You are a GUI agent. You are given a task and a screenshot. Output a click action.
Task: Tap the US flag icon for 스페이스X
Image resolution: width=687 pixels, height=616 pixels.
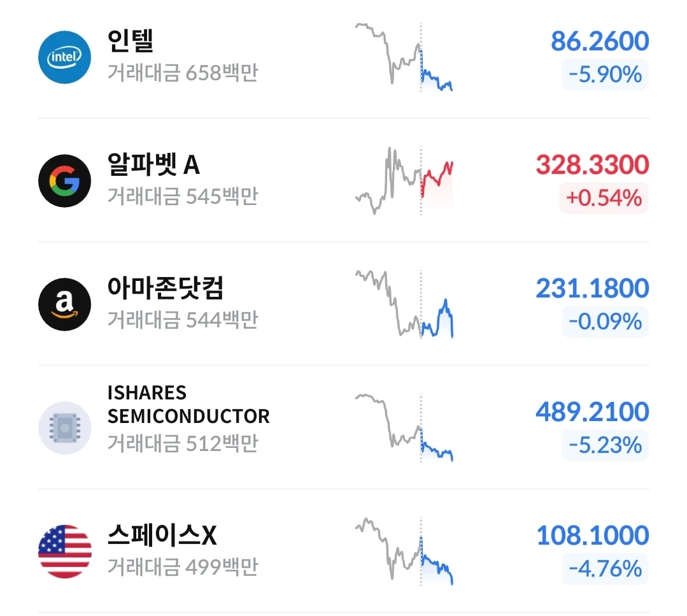pyautogui.click(x=65, y=552)
